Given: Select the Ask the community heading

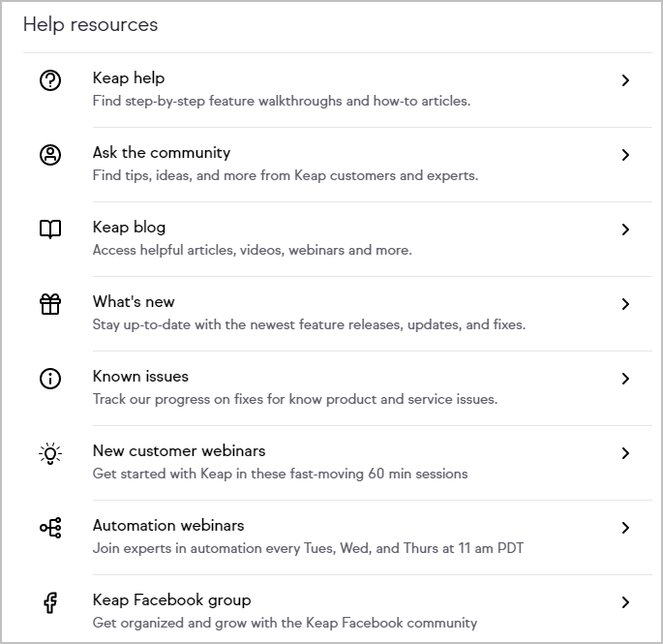Looking at the screenshot, I should click(161, 153).
